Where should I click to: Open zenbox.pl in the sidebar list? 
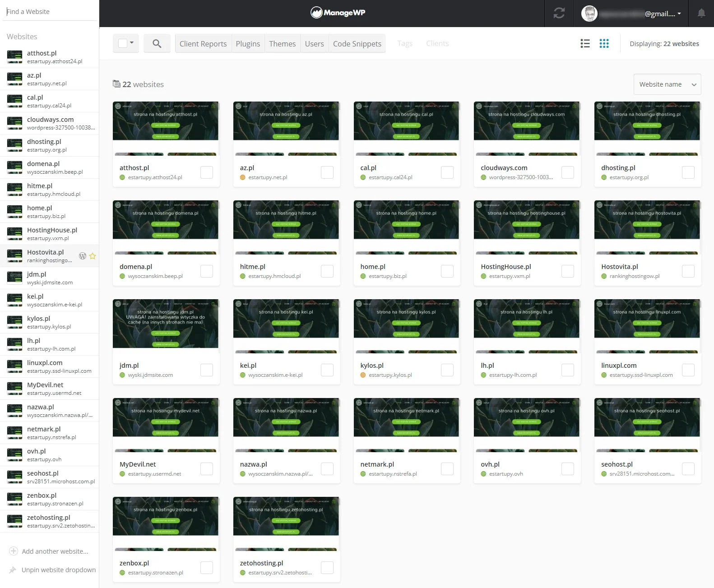pyautogui.click(x=49, y=499)
